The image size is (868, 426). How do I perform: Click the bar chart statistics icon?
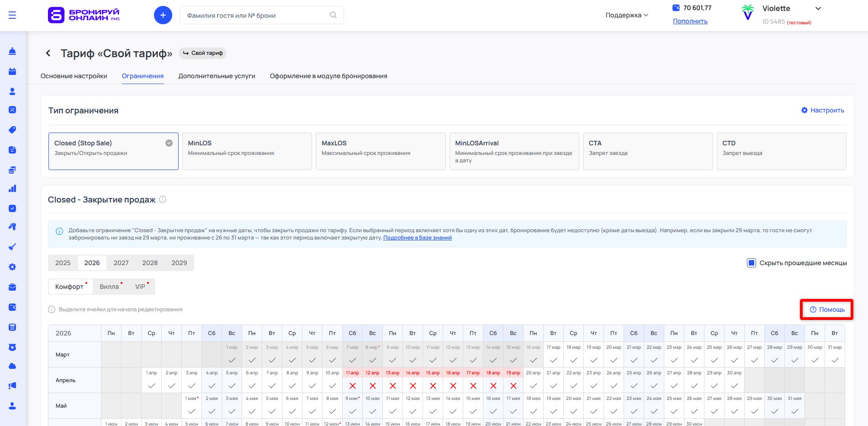point(12,188)
